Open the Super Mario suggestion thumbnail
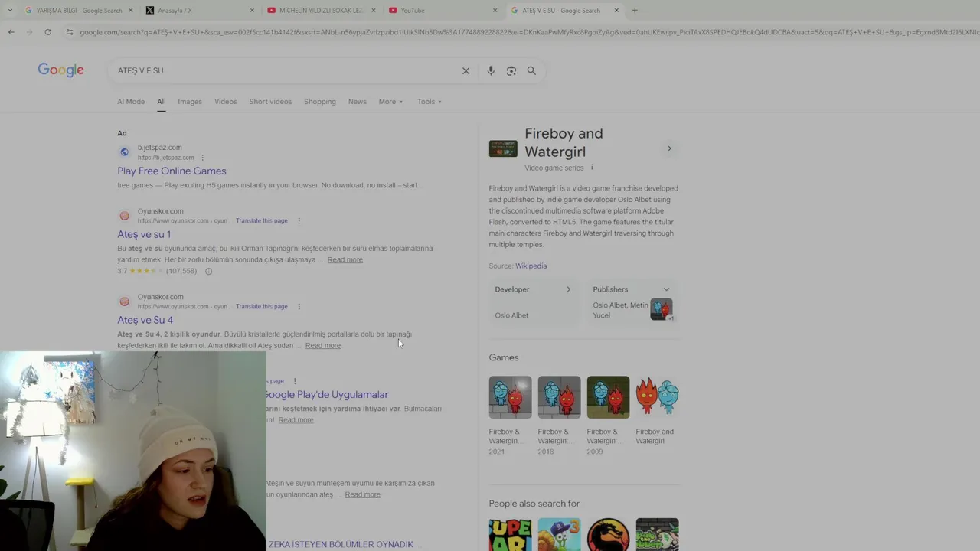This screenshot has width=980, height=551. [x=510, y=535]
